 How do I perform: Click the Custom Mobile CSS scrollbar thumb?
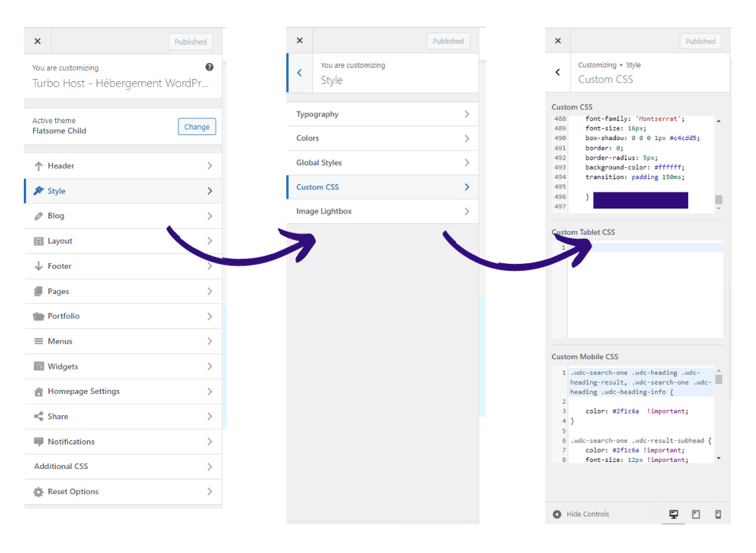pyautogui.click(x=718, y=379)
